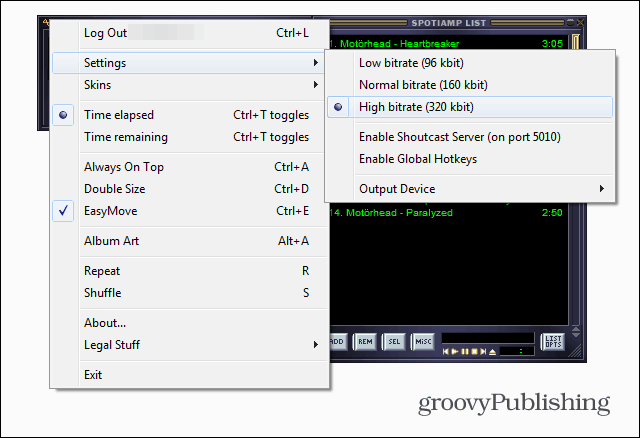
Task: Click the stop icon in playlist controls
Action: coord(474,351)
